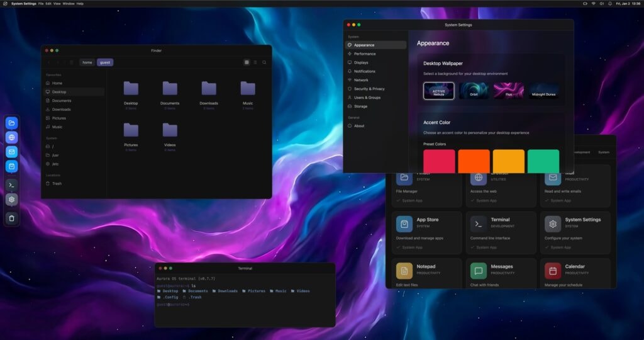This screenshot has height=340, width=644.
Task: Go to Documents in Finder sidebar
Action: click(x=62, y=101)
